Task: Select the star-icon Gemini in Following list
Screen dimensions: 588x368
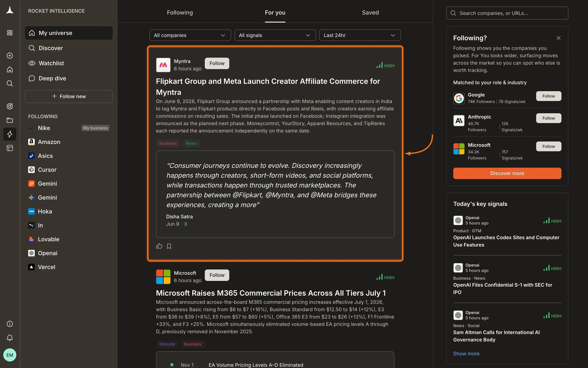Action: pos(69,197)
